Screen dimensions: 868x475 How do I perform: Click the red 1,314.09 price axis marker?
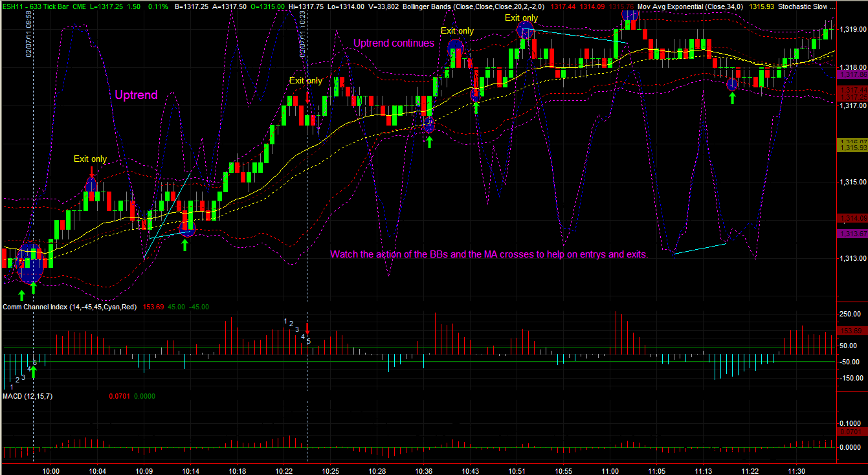852,218
